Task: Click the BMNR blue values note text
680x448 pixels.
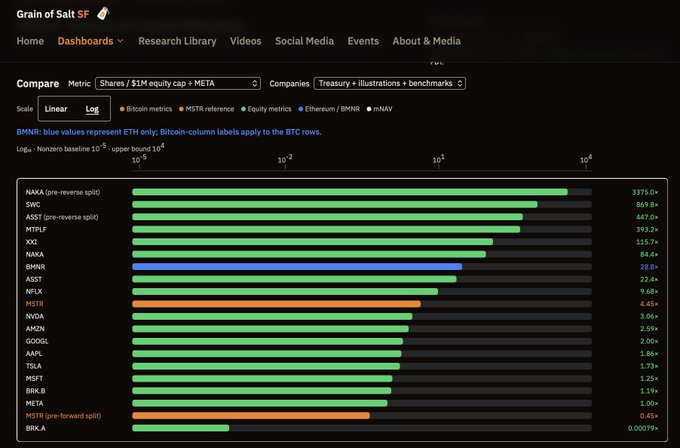Action: (169, 132)
